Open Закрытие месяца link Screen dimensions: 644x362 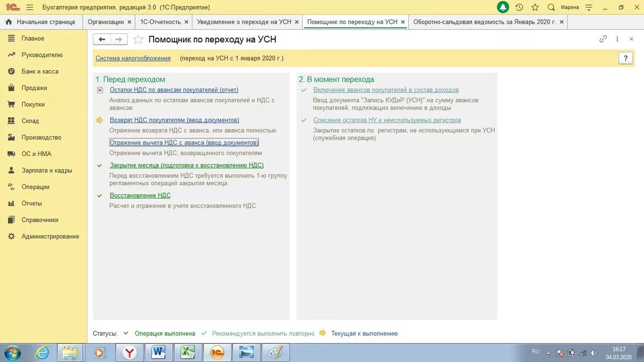click(x=187, y=165)
